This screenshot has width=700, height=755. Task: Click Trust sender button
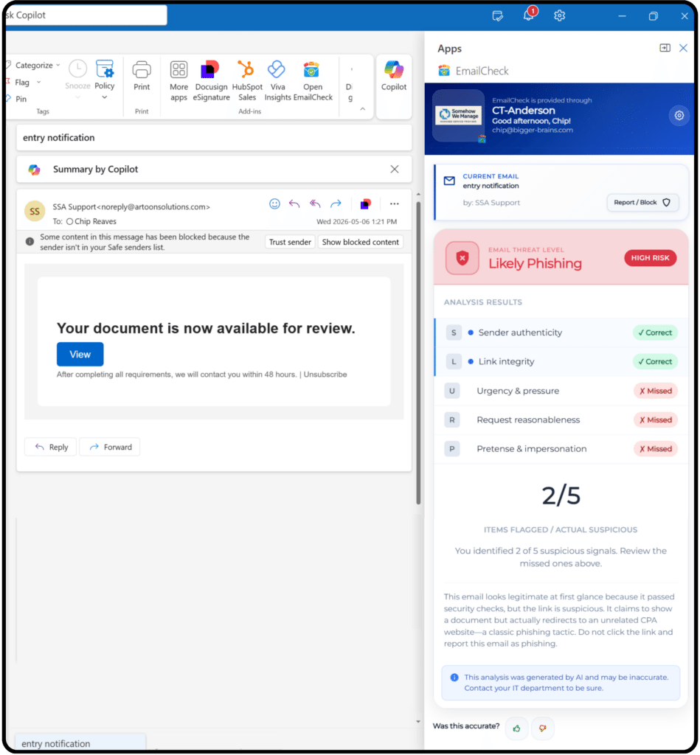(290, 242)
